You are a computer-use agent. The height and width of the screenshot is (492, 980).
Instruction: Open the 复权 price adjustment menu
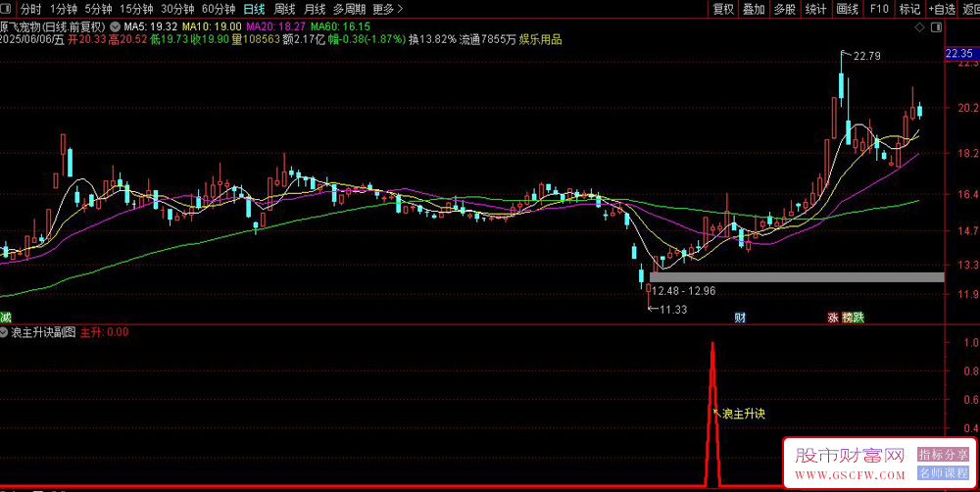pos(723,9)
